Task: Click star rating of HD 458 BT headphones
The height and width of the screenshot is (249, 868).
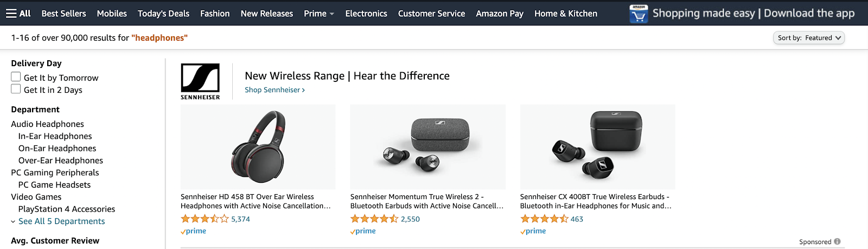Action: click(x=205, y=219)
